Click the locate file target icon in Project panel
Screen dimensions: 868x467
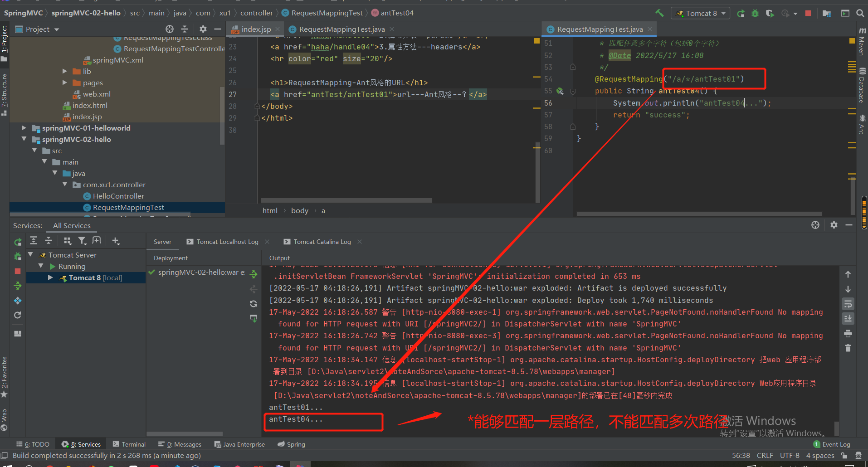coord(170,29)
